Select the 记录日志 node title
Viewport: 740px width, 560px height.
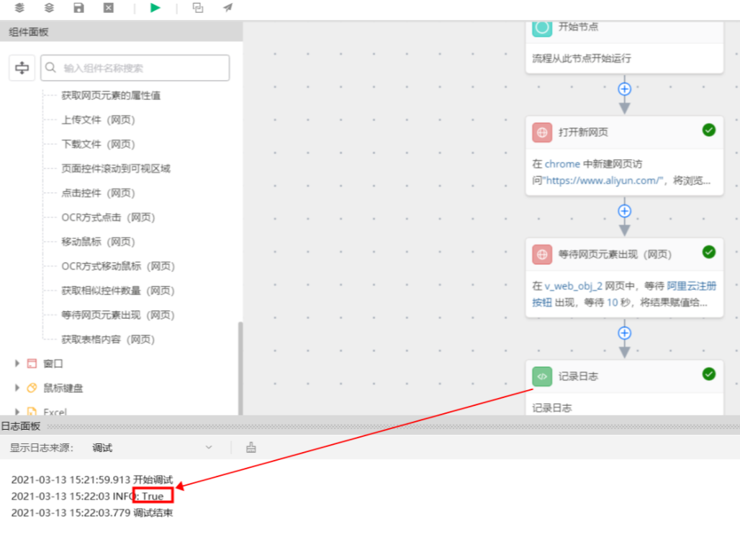coord(578,376)
